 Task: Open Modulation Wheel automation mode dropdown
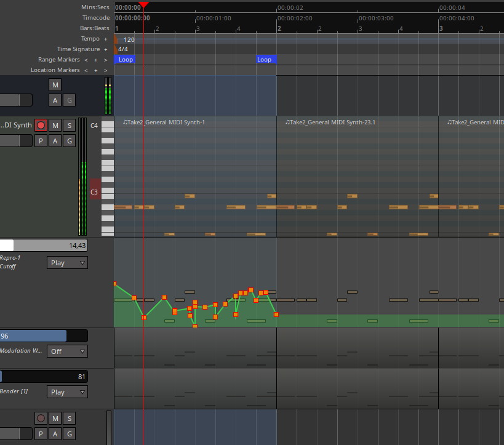click(67, 351)
